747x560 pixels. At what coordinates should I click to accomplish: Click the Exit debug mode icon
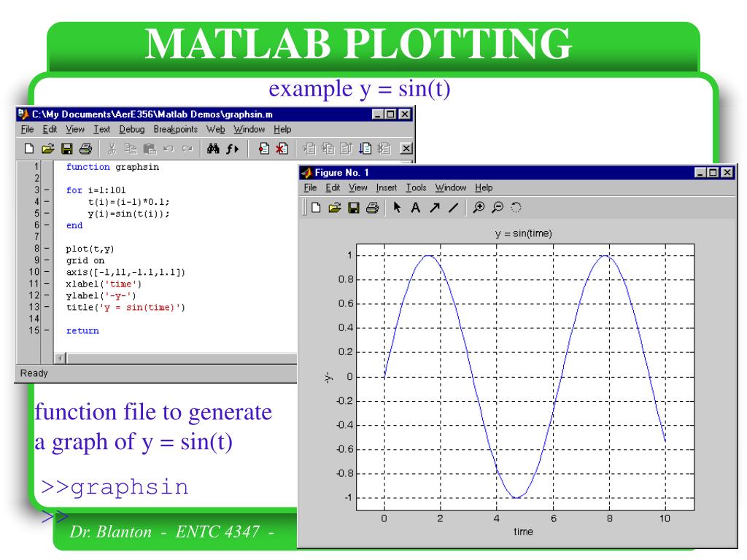(x=384, y=149)
